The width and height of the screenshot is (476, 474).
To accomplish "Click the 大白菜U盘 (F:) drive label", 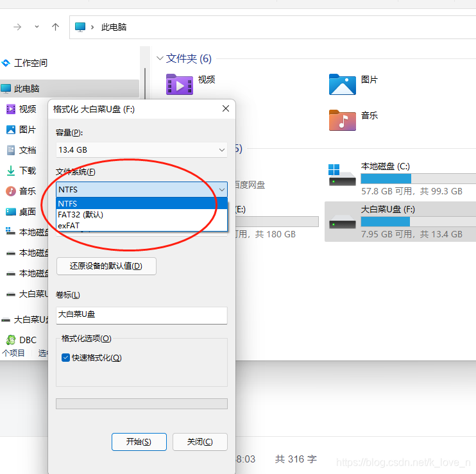I will pyautogui.click(x=388, y=209).
